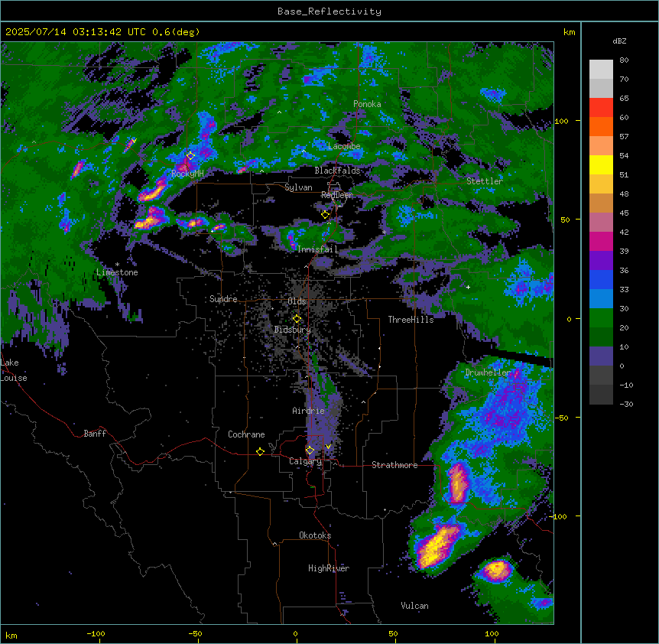Click the purple 10 dBZ legend swatch
The height and width of the screenshot is (644, 659).
[601, 356]
